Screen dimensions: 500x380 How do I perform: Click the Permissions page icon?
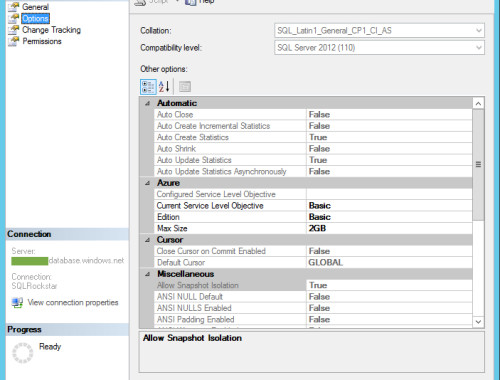click(14, 41)
